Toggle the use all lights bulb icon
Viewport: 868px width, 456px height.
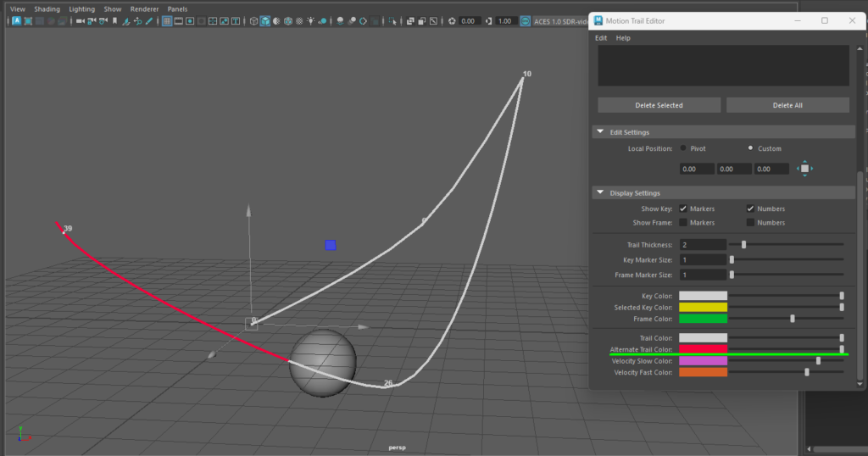click(312, 21)
